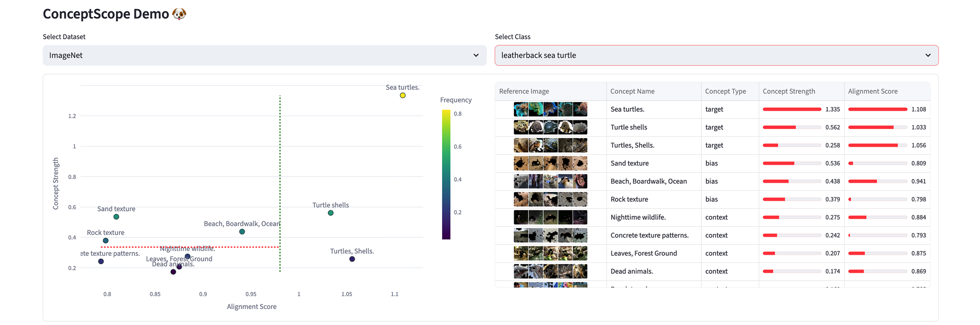The image size is (980, 325).
Task: Click the 0.941 alignment score value
Action: tap(918, 182)
